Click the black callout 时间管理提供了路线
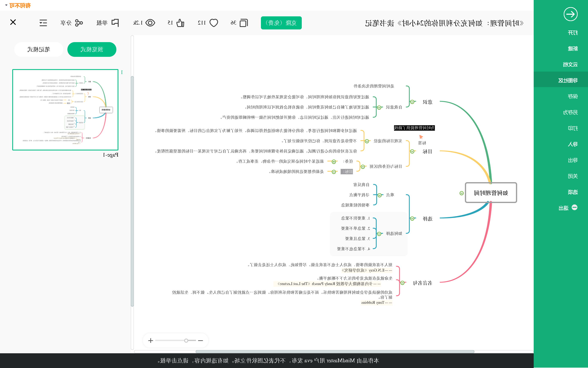 click(x=414, y=128)
